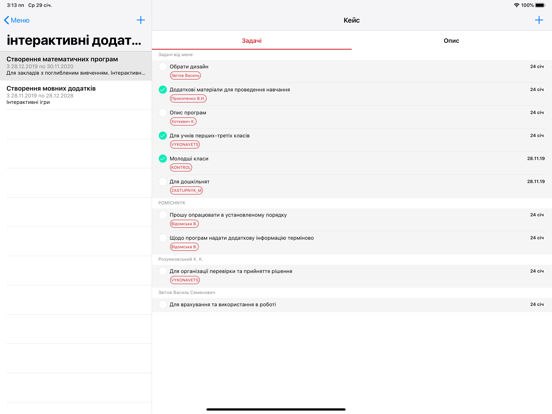Tap KONTROL tag under Молодші класи
552x414 pixels.
181,168
